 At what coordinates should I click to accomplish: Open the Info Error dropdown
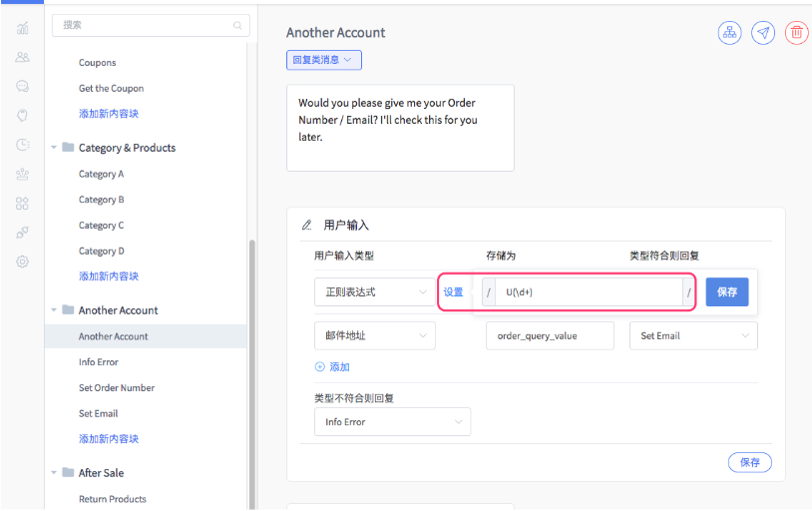tap(393, 422)
